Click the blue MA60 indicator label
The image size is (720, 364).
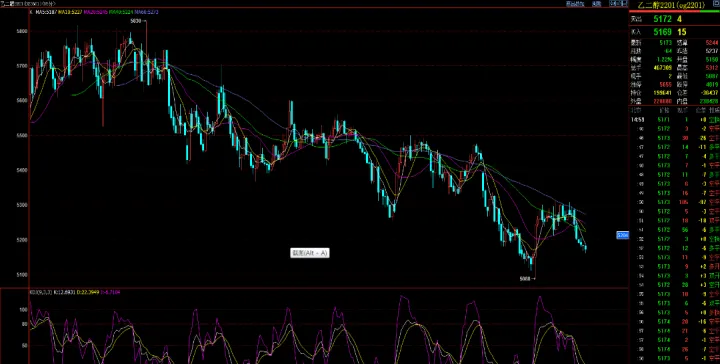click(x=146, y=12)
